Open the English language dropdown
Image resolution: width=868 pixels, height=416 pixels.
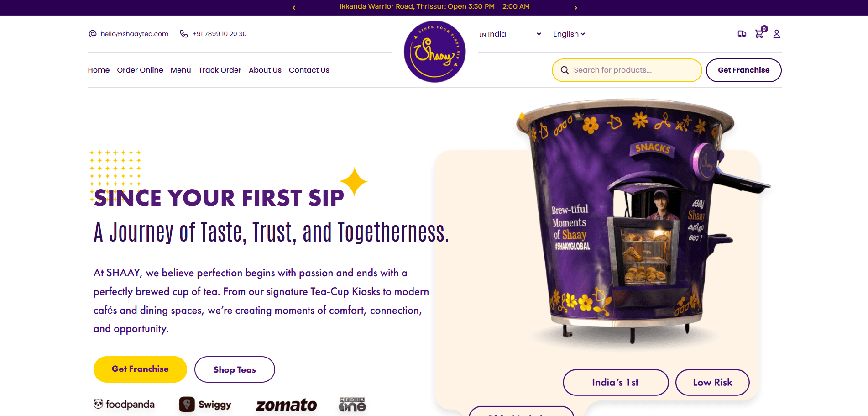pos(569,34)
